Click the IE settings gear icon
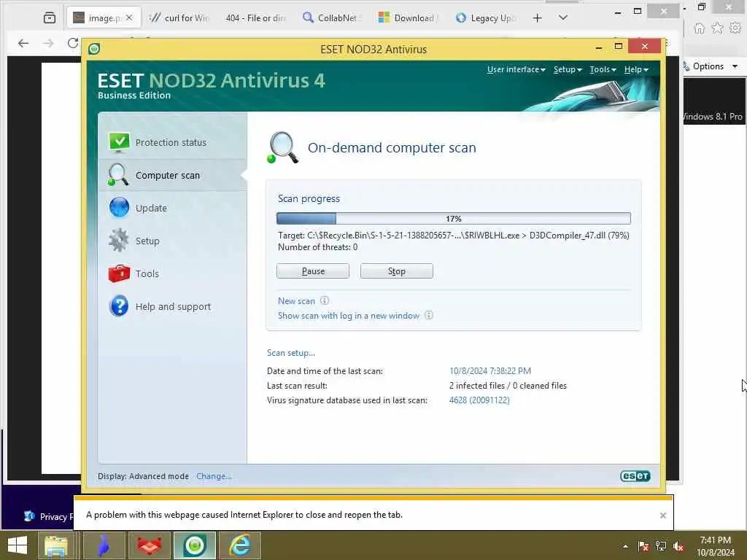747x560 pixels. [735, 28]
